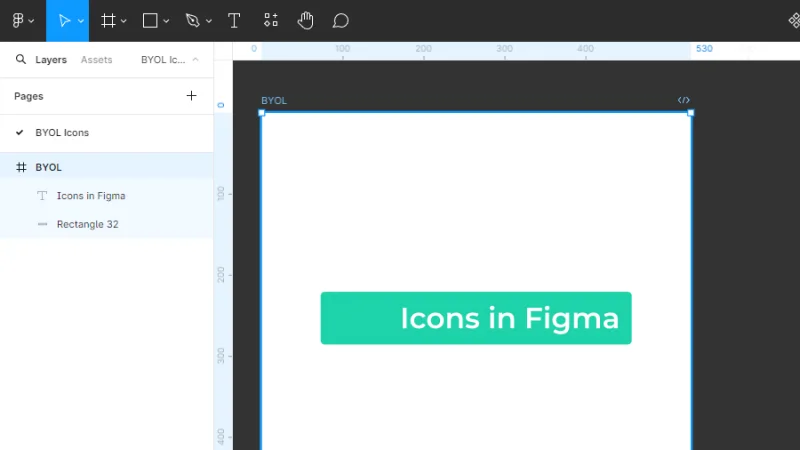Collapse pages list via BYOL Ic... dropdown
800x450 pixels.
[170, 60]
